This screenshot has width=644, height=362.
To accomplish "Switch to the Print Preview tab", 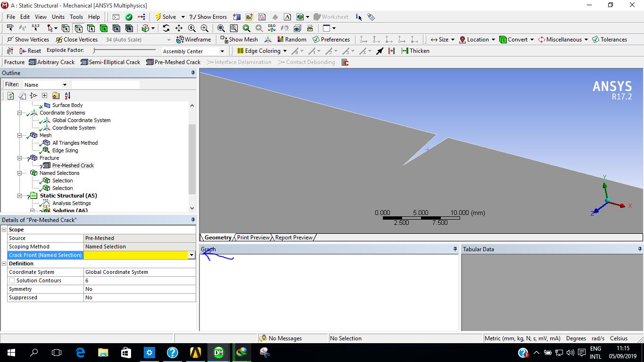I will pyautogui.click(x=253, y=238).
